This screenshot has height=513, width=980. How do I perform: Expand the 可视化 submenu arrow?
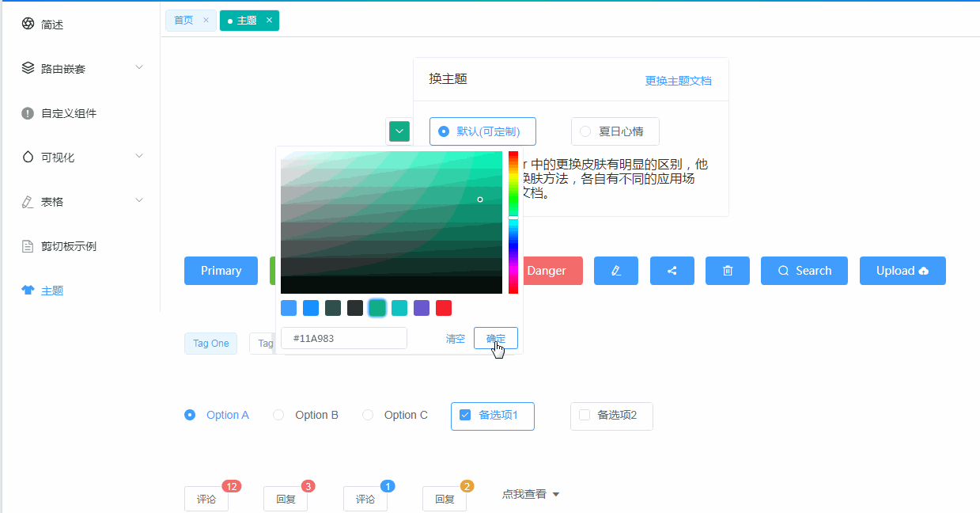tap(139, 156)
